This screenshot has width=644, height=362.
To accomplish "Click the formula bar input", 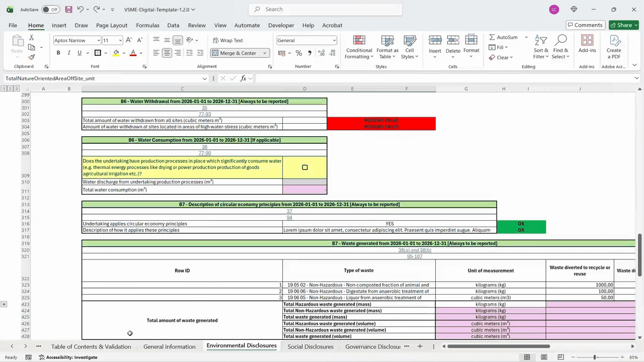I will 443,78.
